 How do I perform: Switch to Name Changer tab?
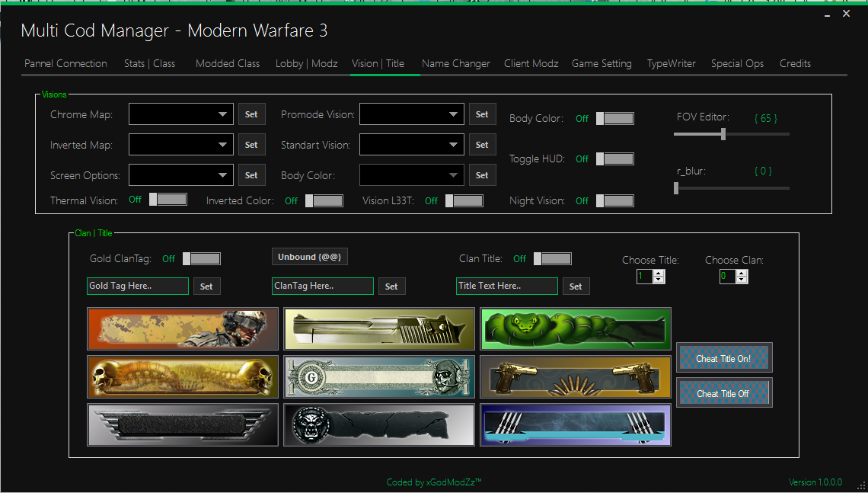[456, 64]
